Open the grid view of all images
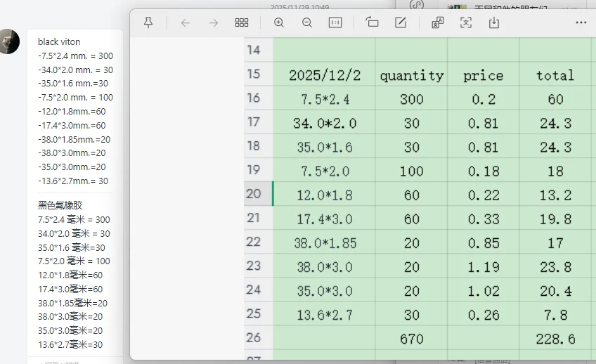The width and height of the screenshot is (596, 364). tap(242, 22)
